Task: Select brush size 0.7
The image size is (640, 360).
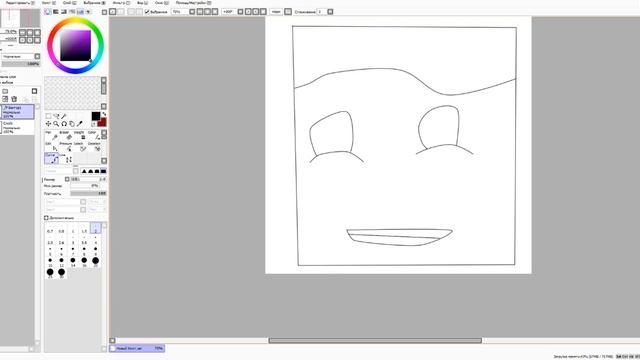Action: [x=50, y=229]
